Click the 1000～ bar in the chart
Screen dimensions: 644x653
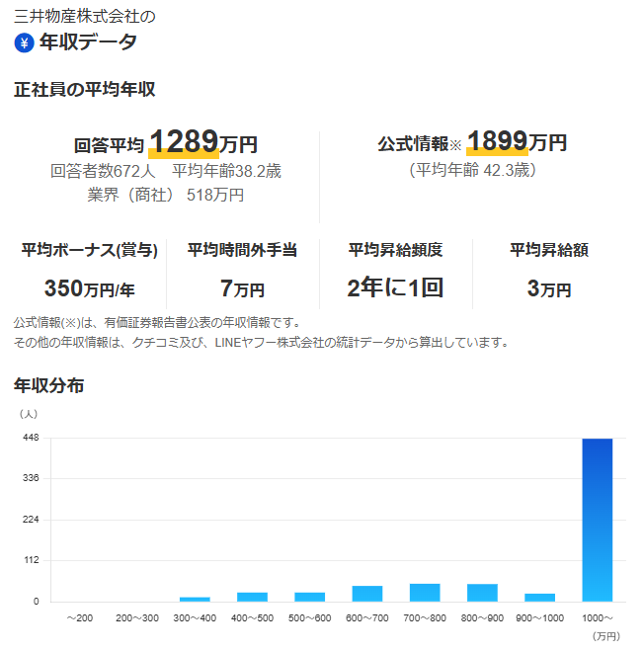click(598, 520)
